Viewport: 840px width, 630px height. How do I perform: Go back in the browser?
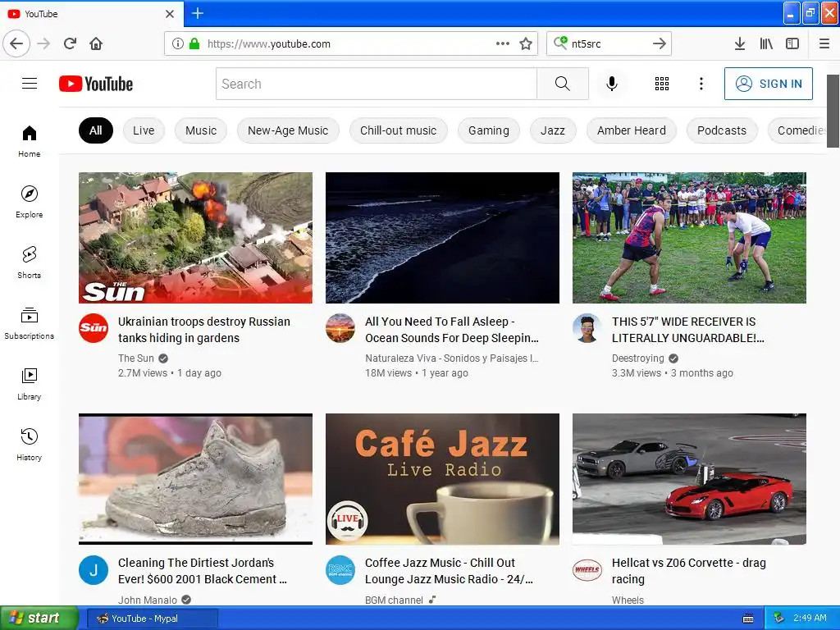click(16, 43)
